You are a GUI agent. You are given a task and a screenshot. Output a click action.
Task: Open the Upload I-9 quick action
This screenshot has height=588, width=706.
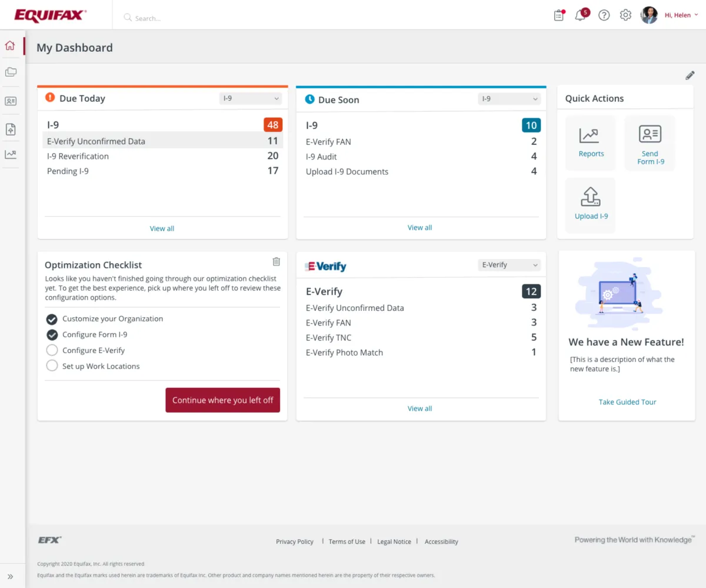click(x=591, y=205)
